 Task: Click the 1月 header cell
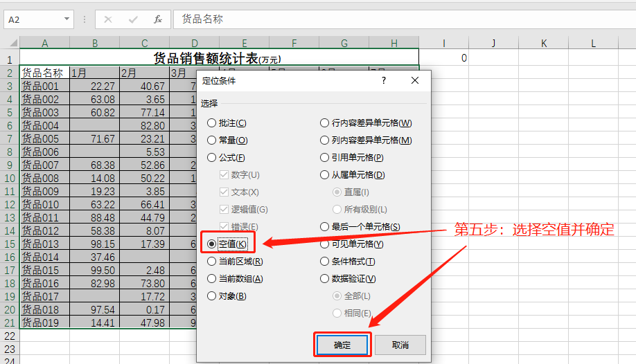pos(94,73)
